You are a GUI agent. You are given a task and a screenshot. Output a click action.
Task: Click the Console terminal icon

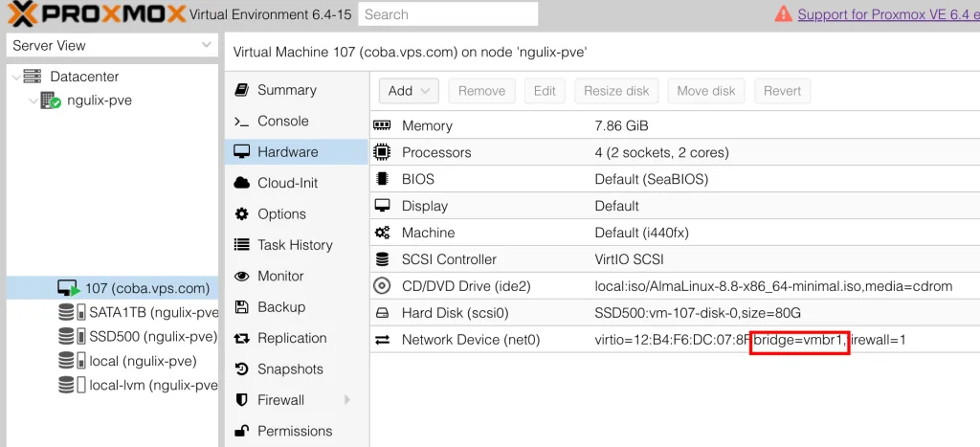[x=241, y=122]
